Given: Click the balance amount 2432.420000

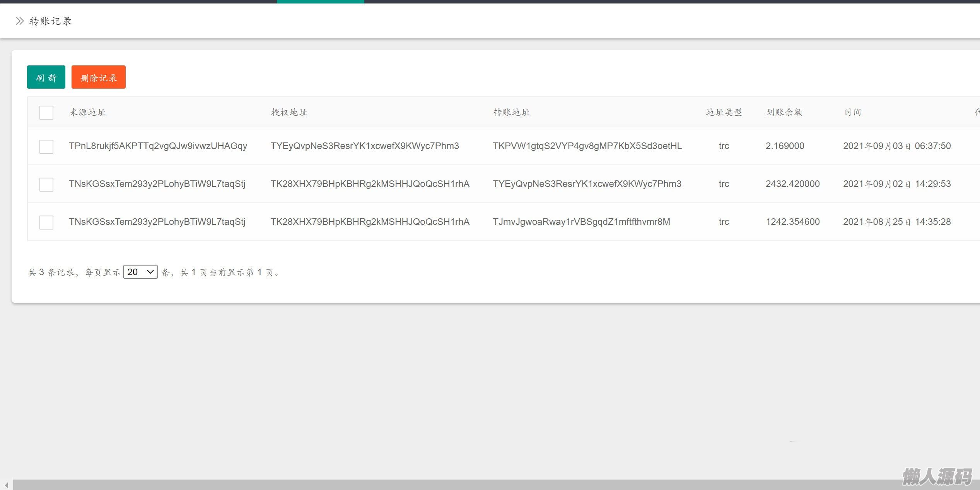Looking at the screenshot, I should tap(792, 184).
